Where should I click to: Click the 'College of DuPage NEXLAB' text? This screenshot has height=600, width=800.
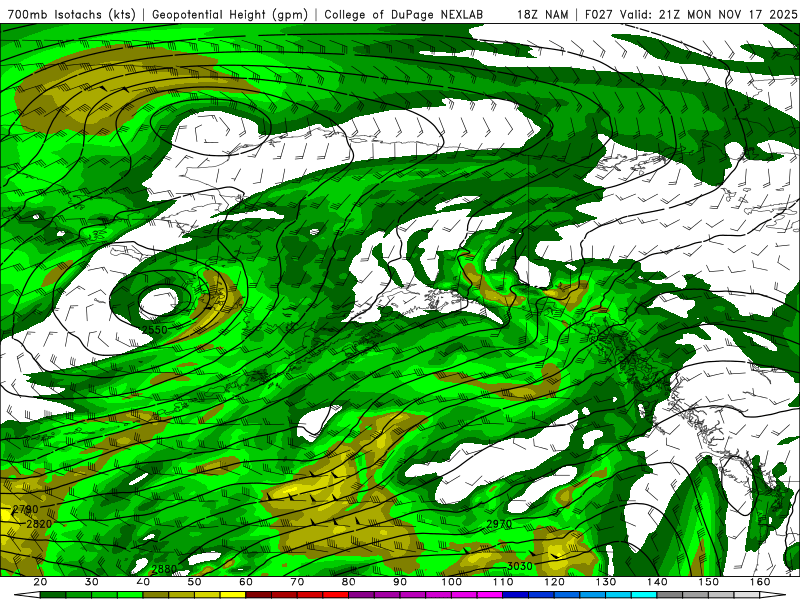403,14
